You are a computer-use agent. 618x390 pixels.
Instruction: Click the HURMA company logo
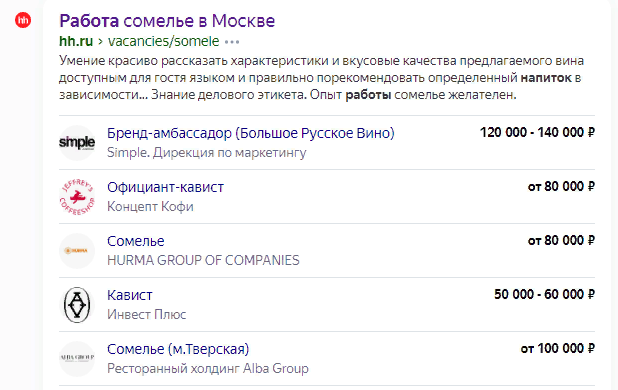click(77, 251)
